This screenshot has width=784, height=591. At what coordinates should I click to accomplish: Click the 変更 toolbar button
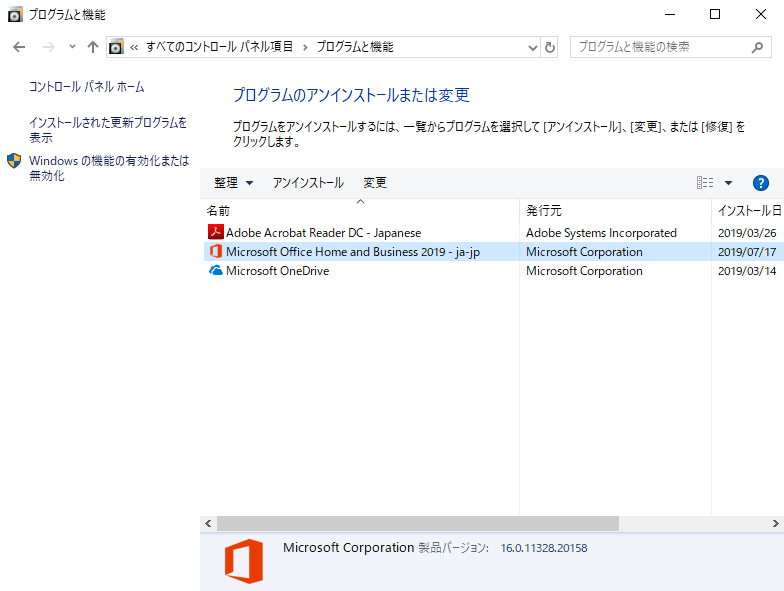pos(374,183)
